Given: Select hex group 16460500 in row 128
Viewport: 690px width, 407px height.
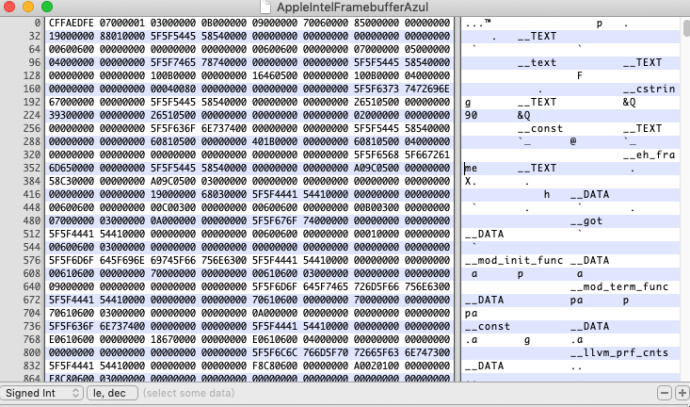Looking at the screenshot, I should 275,76.
